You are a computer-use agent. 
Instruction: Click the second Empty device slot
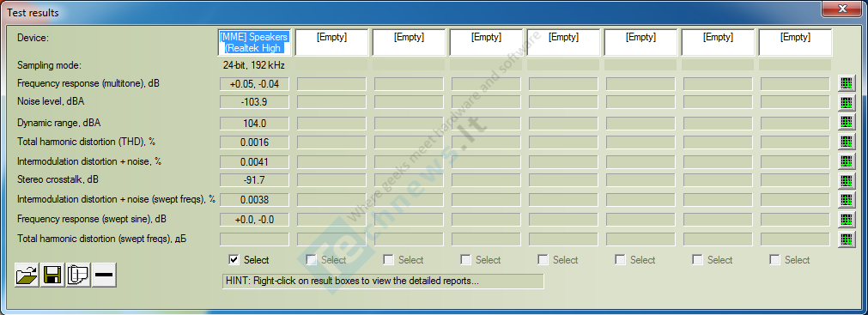tap(409, 43)
